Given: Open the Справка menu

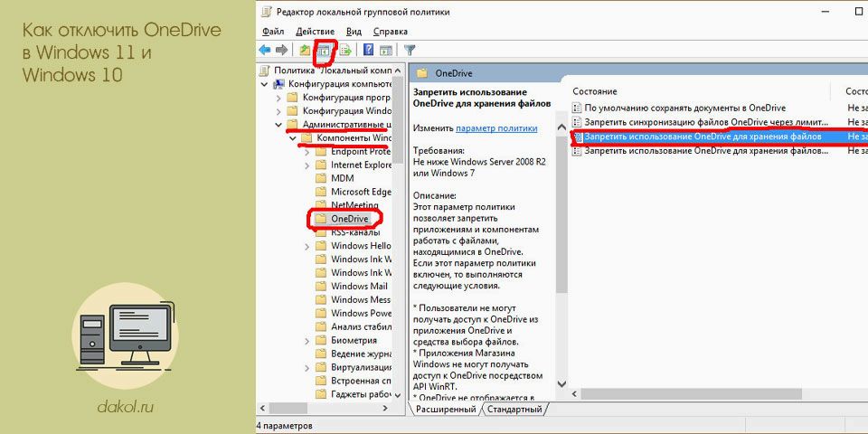Looking at the screenshot, I should point(391,32).
